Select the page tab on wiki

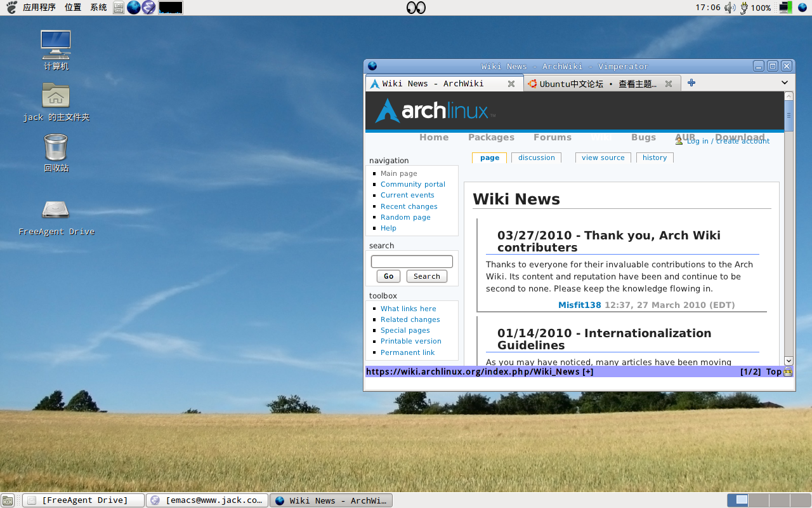[x=490, y=157]
